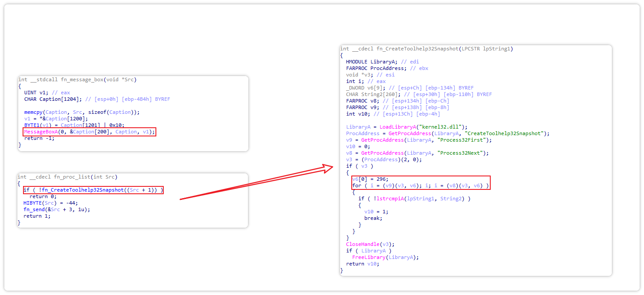The image size is (644, 295).
Task: Select the memcpy Caption line
Action: point(82,112)
